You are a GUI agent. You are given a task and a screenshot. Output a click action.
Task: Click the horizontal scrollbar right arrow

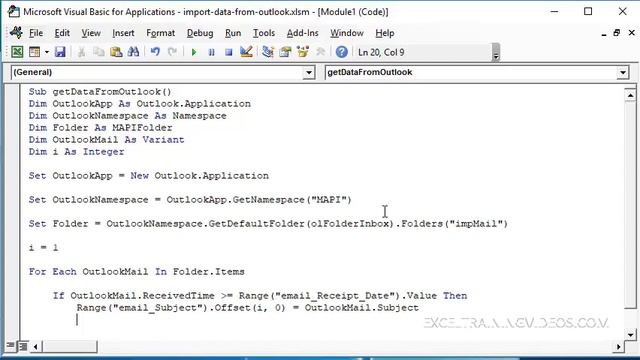click(x=619, y=347)
